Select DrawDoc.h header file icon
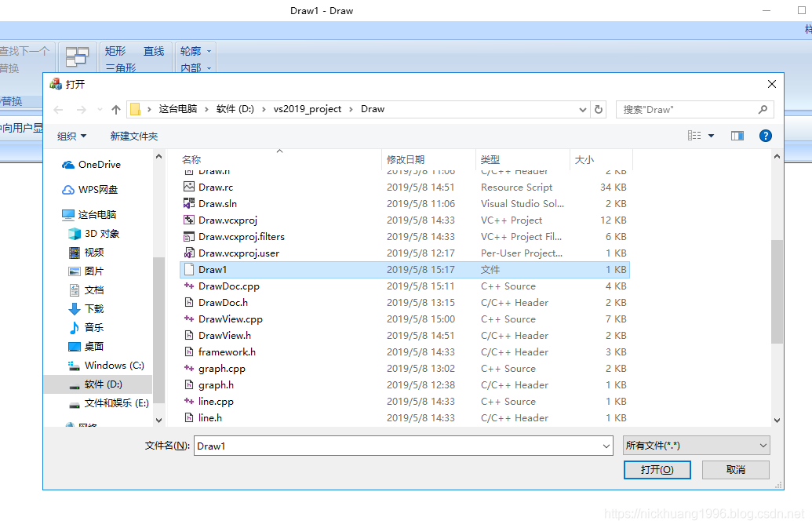The image size is (812, 528). point(189,302)
